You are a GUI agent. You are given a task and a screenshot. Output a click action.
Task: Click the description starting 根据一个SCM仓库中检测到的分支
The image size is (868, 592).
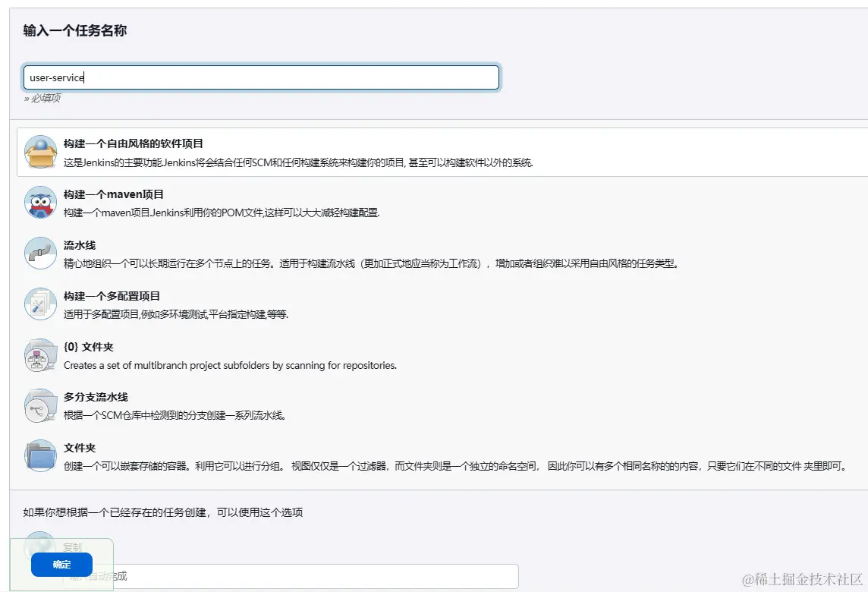tap(175, 415)
